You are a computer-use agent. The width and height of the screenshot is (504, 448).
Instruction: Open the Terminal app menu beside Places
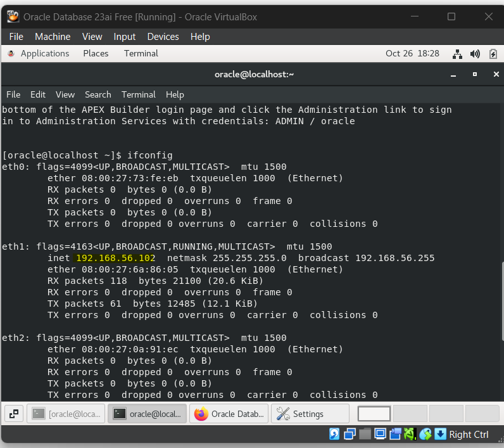[x=141, y=54]
